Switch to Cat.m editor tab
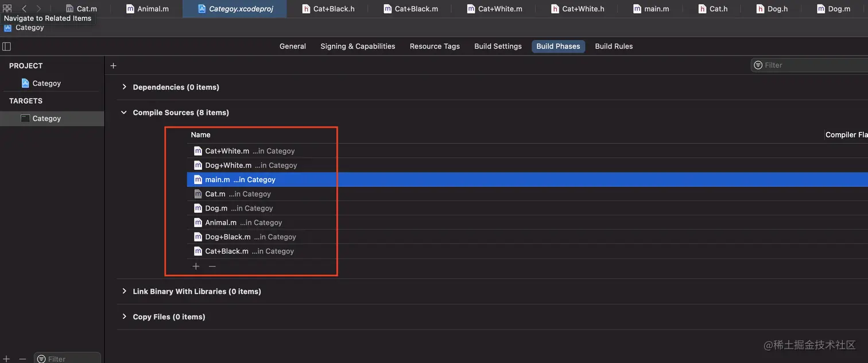Viewport: 868px width, 363px height. pos(81,9)
